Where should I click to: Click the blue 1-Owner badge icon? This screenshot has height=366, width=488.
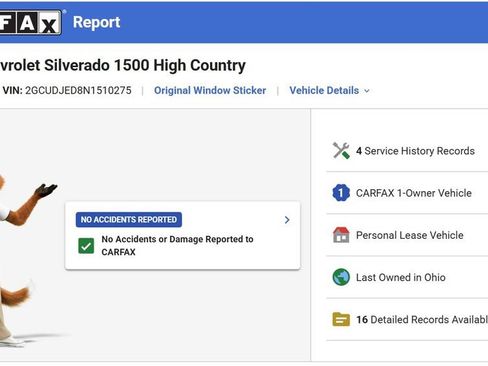click(x=341, y=193)
